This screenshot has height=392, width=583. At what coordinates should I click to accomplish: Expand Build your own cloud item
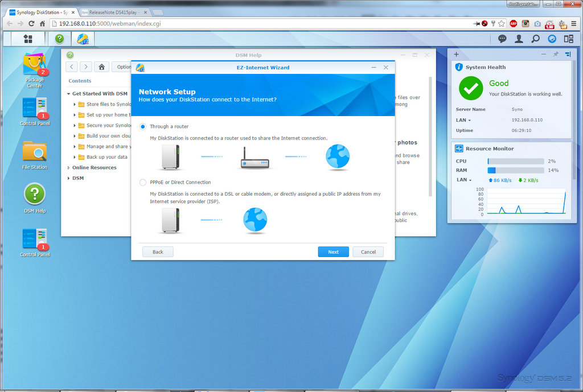tap(75, 136)
